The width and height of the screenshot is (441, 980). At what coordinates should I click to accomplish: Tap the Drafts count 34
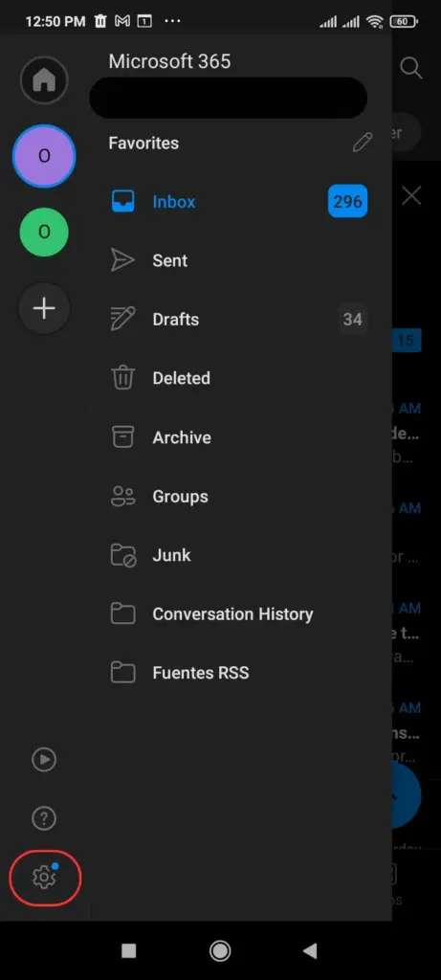point(352,320)
